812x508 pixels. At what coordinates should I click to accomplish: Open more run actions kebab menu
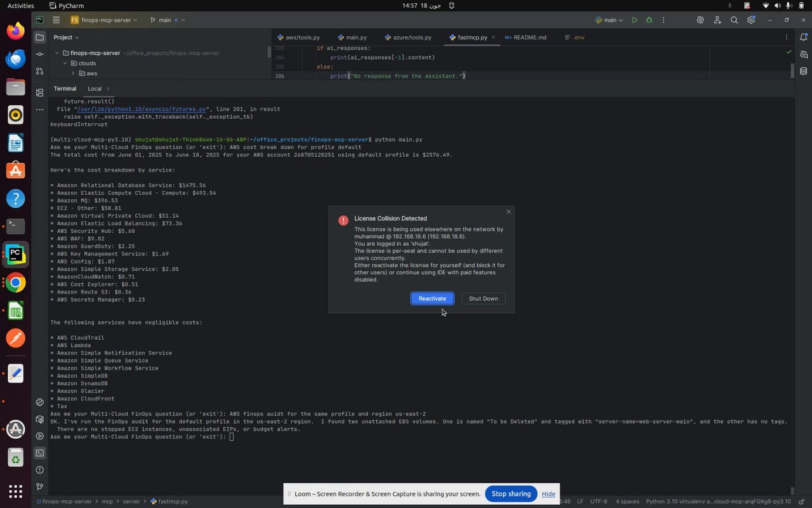[x=664, y=20]
